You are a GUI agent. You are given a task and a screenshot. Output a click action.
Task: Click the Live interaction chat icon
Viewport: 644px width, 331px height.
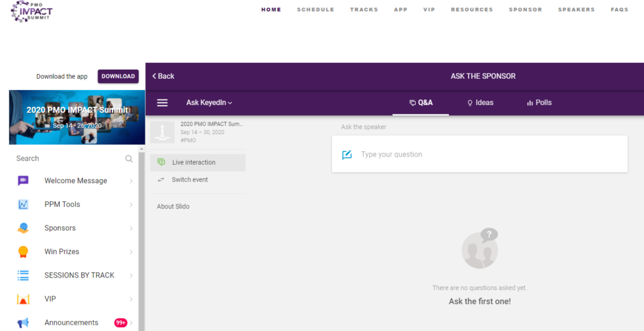[x=162, y=162]
